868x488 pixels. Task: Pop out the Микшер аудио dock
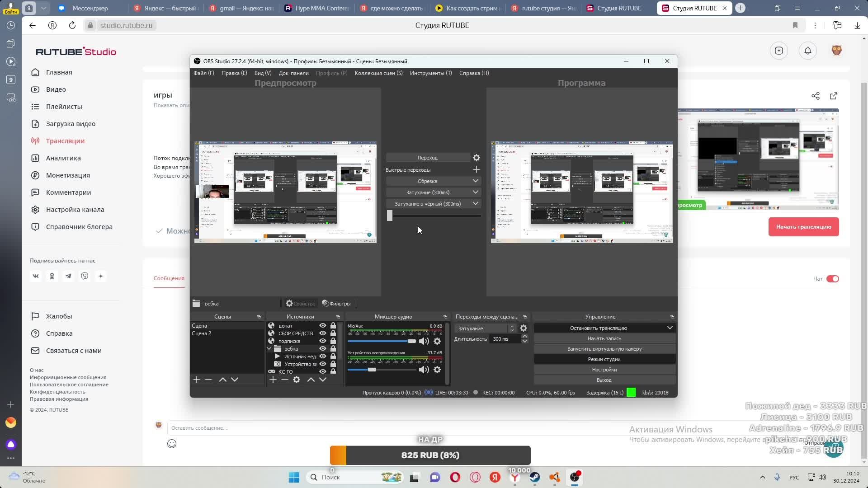445,317
